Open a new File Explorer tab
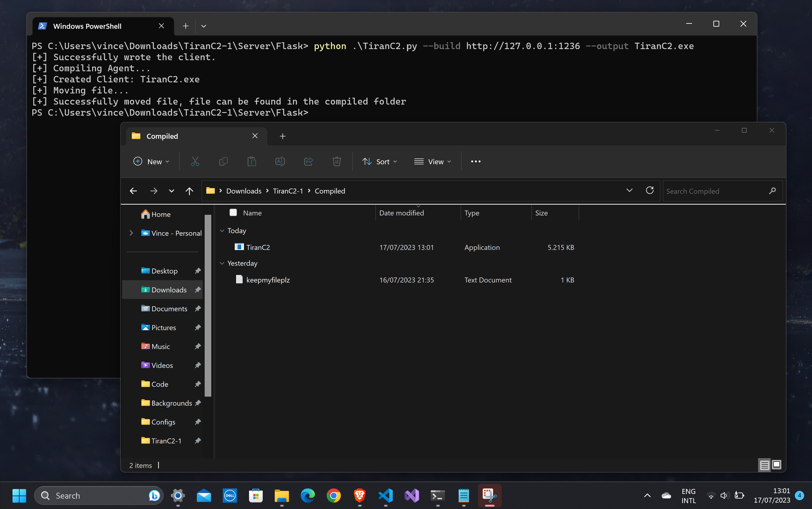 283,136
